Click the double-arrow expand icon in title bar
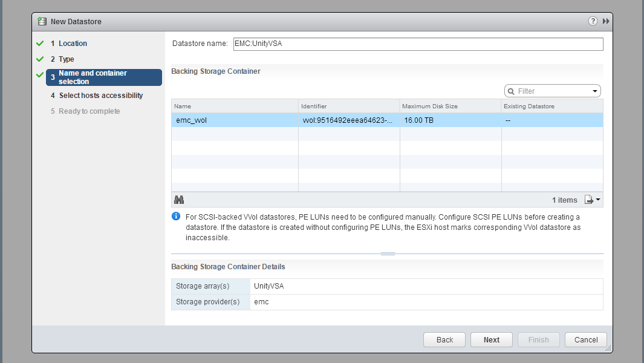Screen dimensions: 644x363 (x=606, y=21)
